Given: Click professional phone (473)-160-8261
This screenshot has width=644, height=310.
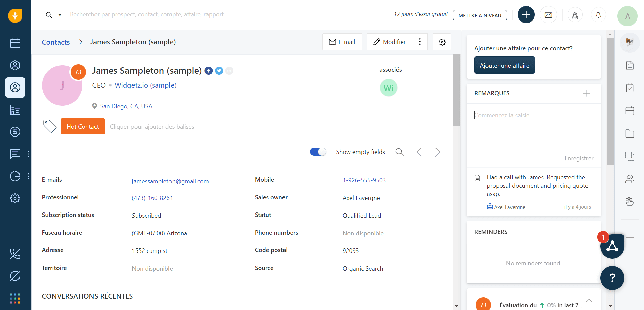Looking at the screenshot, I should [x=152, y=198].
